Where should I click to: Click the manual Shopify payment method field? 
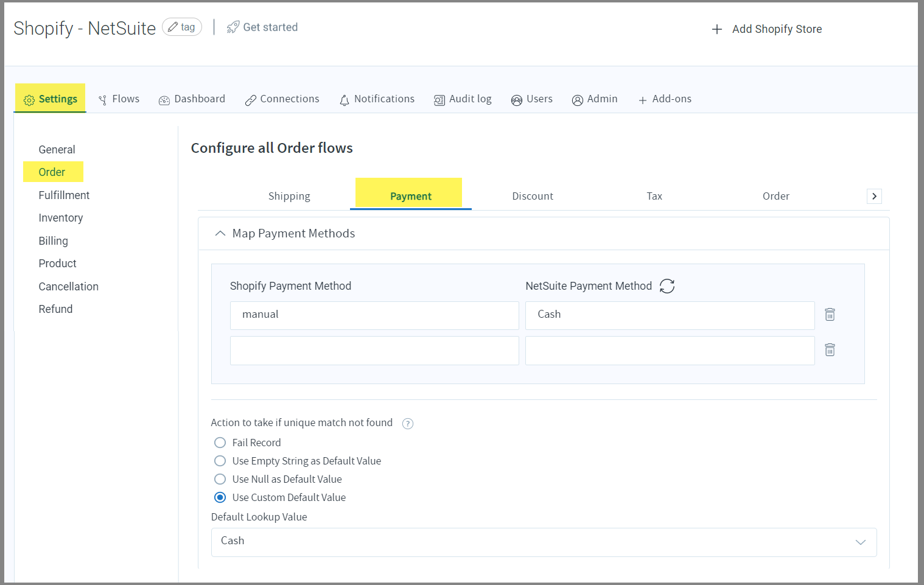point(374,315)
